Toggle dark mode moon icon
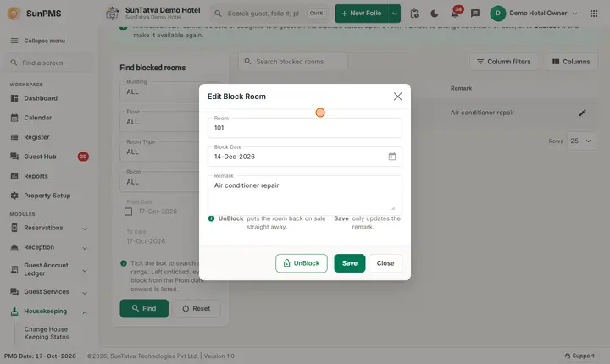610x364 pixels. pos(435,14)
